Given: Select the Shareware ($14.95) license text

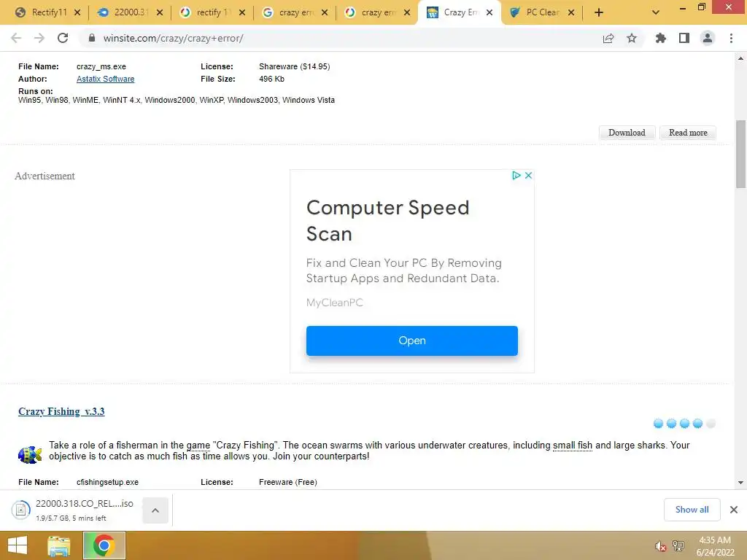Looking at the screenshot, I should 295,66.
